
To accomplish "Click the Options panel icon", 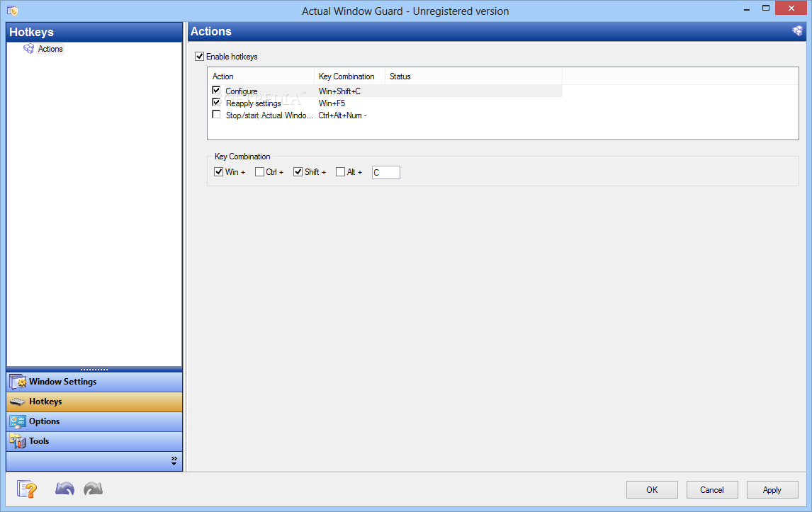I will 18,421.
